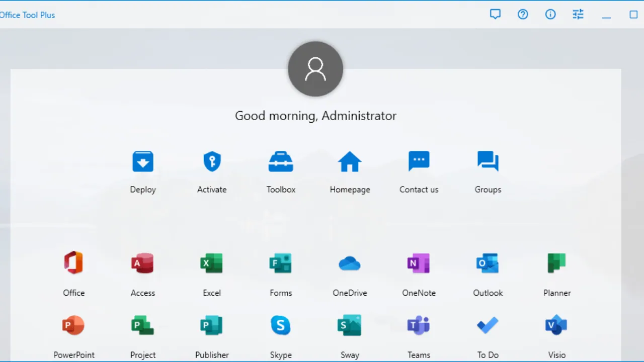644x362 pixels.
Task: Open Contact us chat icon
Action: (x=419, y=162)
